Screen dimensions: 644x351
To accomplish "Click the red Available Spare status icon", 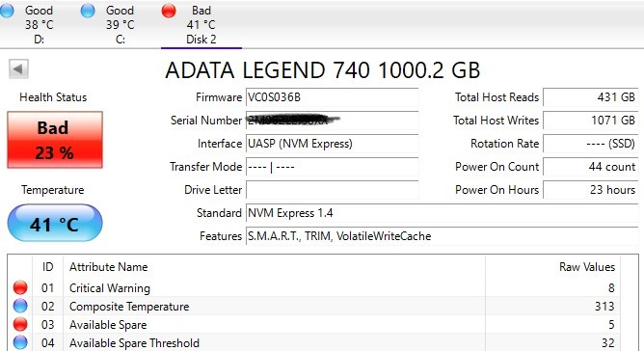I will [x=20, y=324].
